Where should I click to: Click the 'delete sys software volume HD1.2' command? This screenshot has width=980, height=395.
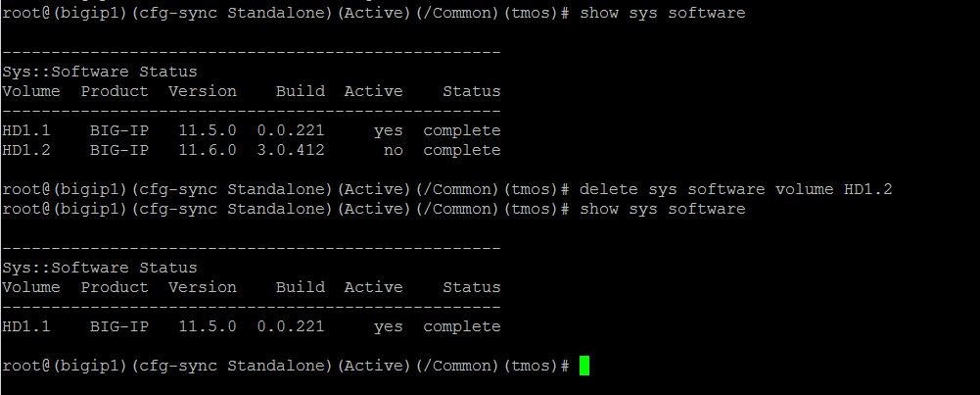point(735,189)
